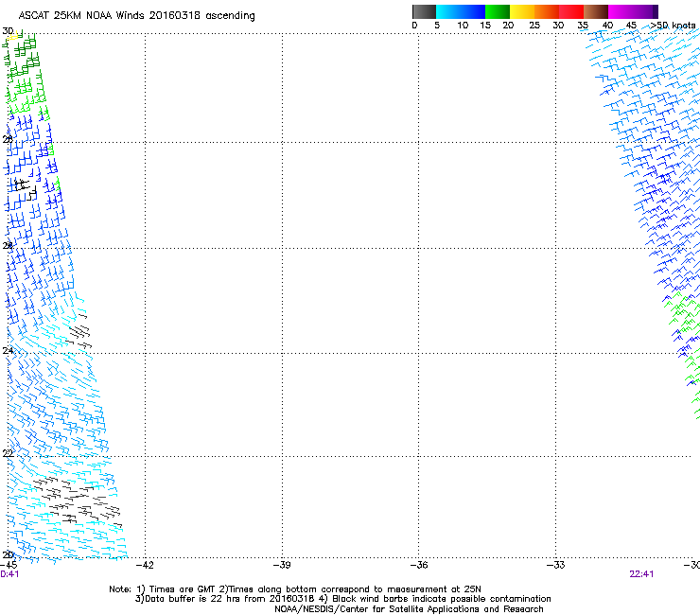700x615 pixels.
Task: Click the '10' label under the color scale
Action: coord(463,26)
